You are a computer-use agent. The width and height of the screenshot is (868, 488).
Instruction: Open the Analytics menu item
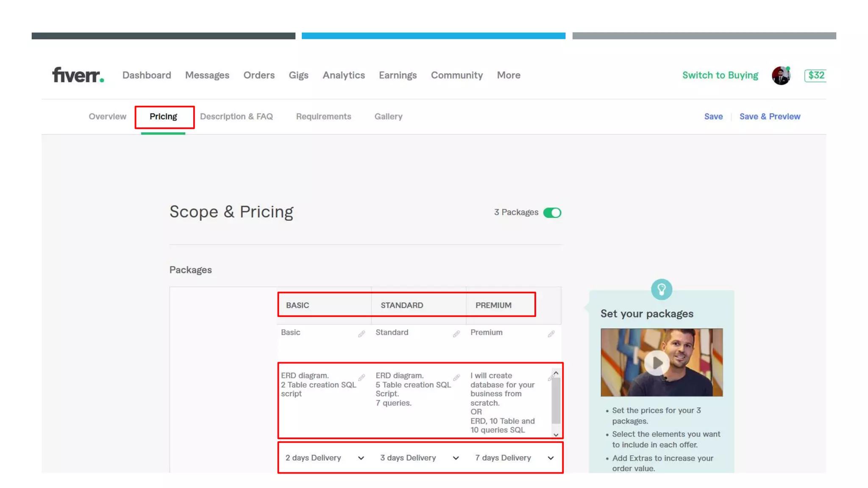coord(343,75)
